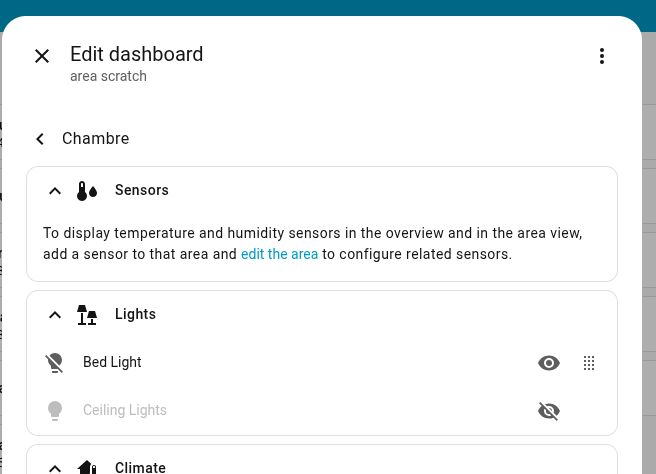Image resolution: width=656 pixels, height=474 pixels.
Task: Open the three-dot overflow menu
Action: tap(602, 56)
